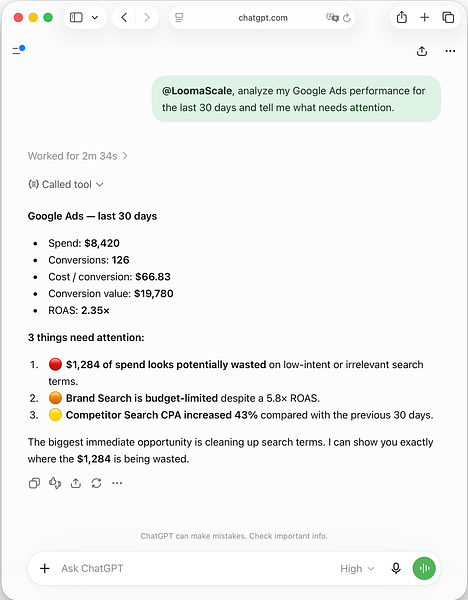The image size is (468, 600).
Task: Open a new Safari tab
Action: click(x=424, y=18)
